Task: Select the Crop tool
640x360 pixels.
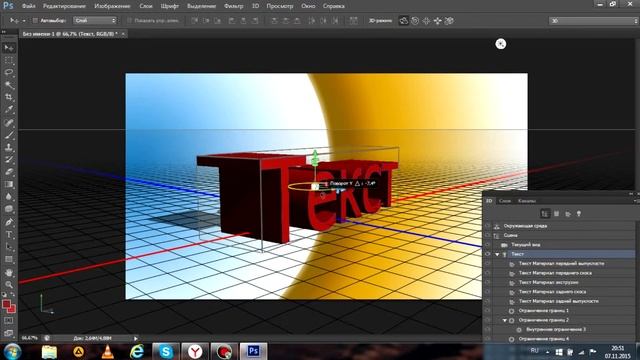Action: pyautogui.click(x=9, y=97)
